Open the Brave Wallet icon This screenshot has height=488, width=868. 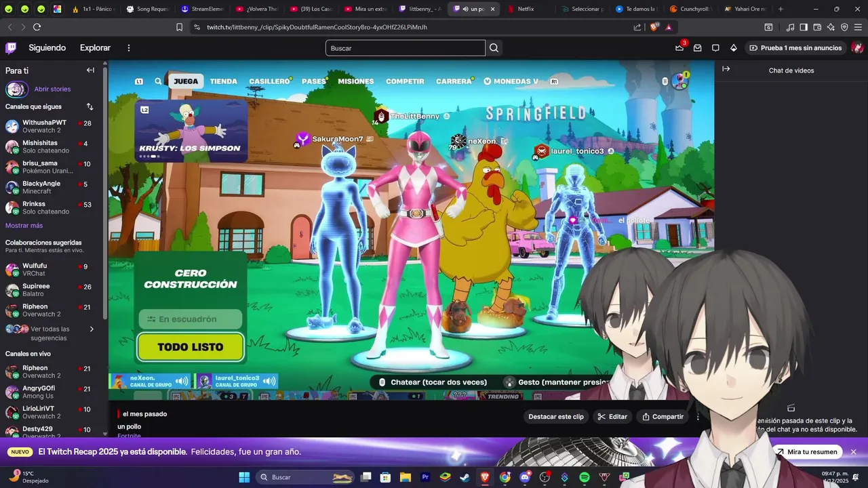pos(817,27)
